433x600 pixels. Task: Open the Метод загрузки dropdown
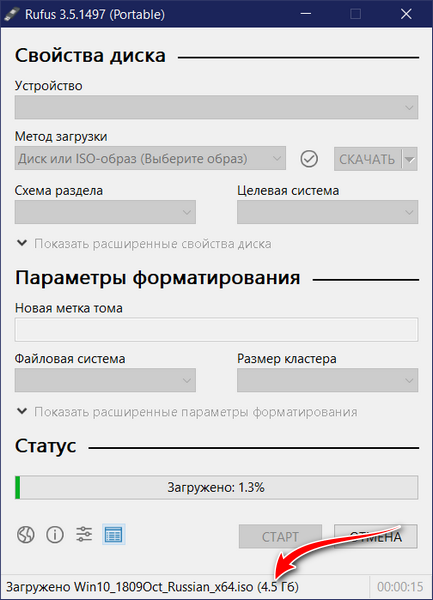click(150, 158)
